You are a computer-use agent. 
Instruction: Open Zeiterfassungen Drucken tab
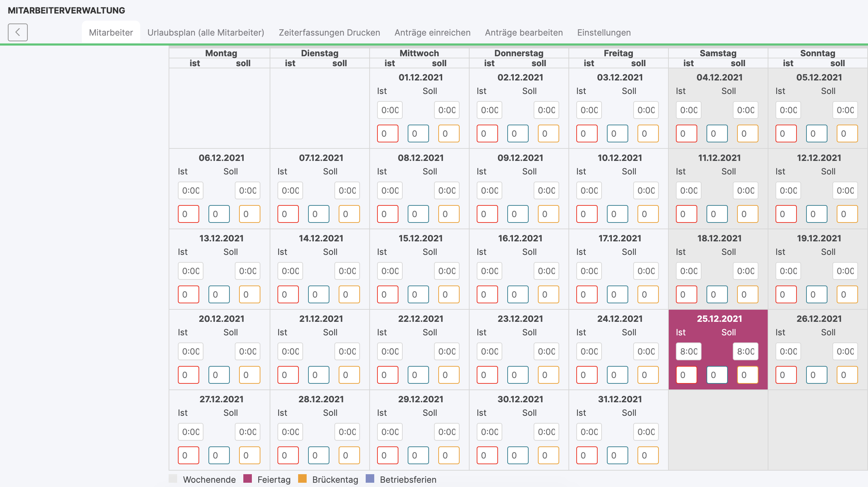click(329, 32)
